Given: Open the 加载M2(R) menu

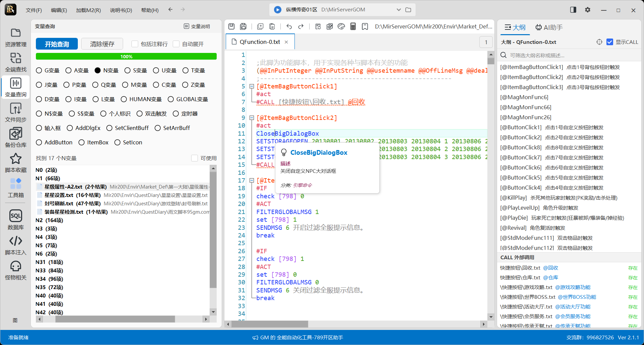Looking at the screenshot, I should pos(89,10).
